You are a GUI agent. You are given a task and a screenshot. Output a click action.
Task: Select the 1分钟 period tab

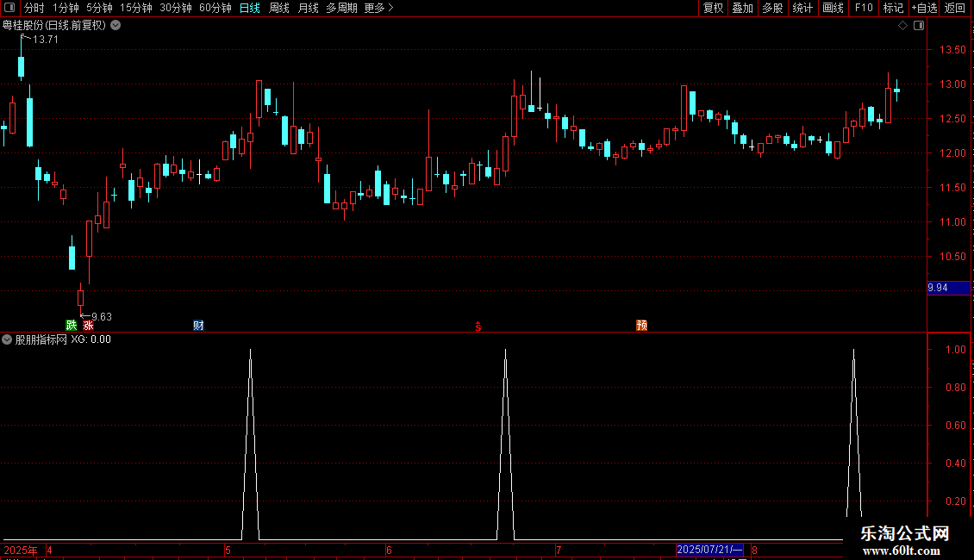(x=66, y=8)
